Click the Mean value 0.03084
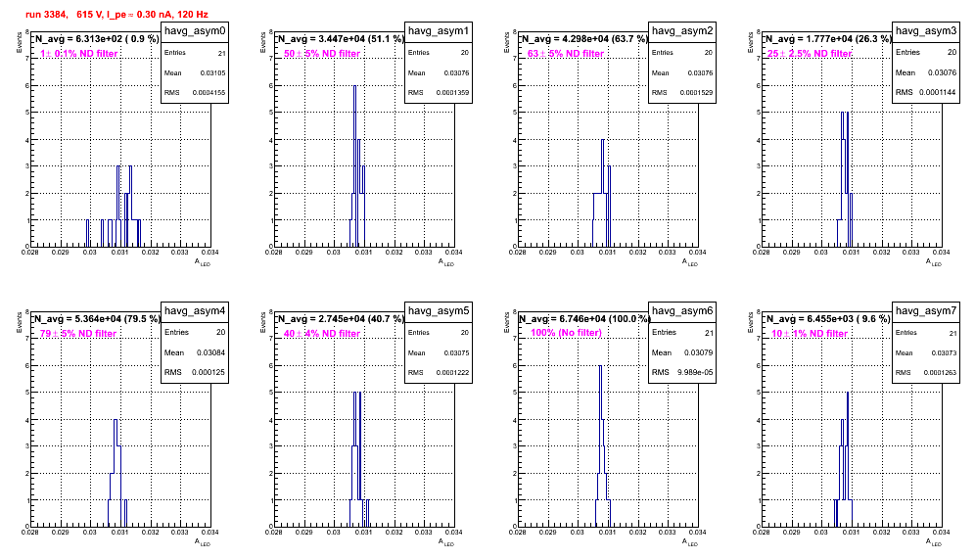The width and height of the screenshot is (975, 560). click(210, 352)
